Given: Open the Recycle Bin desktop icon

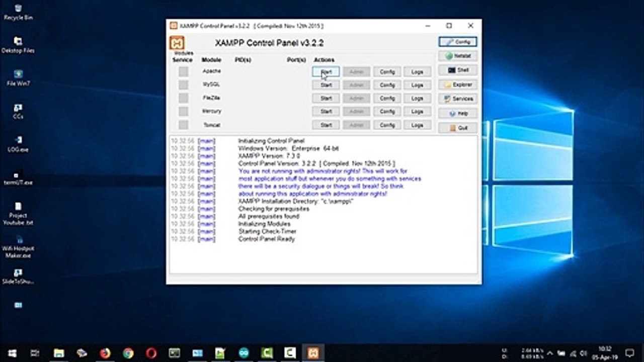Looking at the screenshot, I should point(18,13).
